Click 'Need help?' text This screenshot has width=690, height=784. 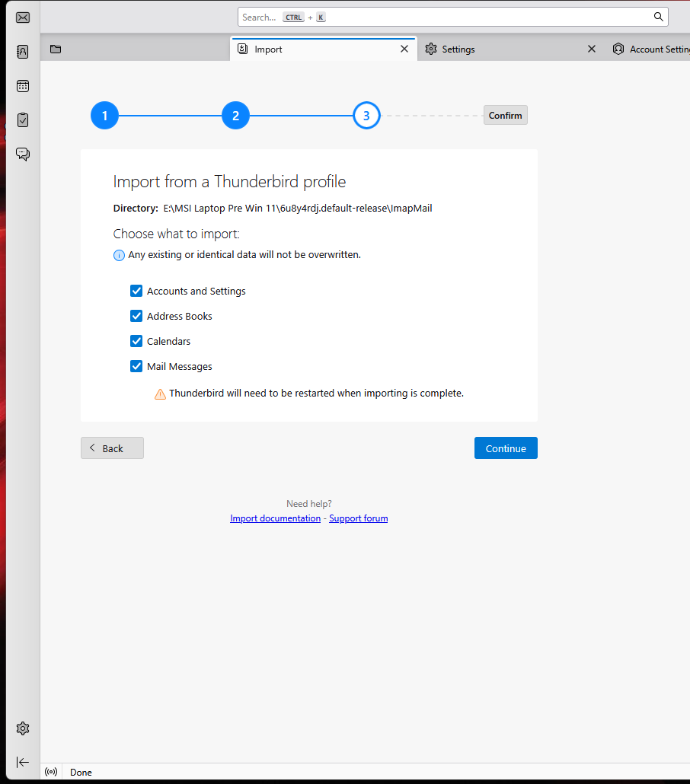pos(308,503)
